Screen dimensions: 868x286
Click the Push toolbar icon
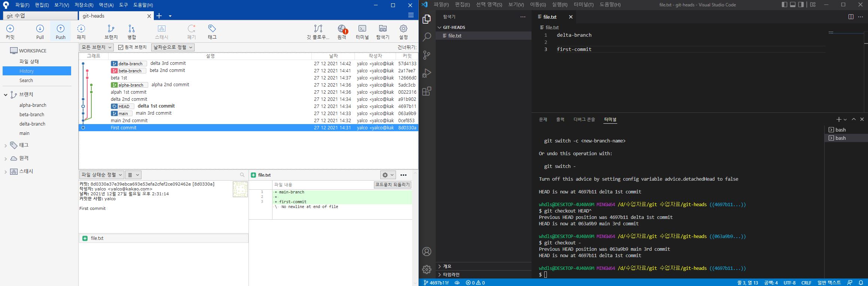[60, 32]
